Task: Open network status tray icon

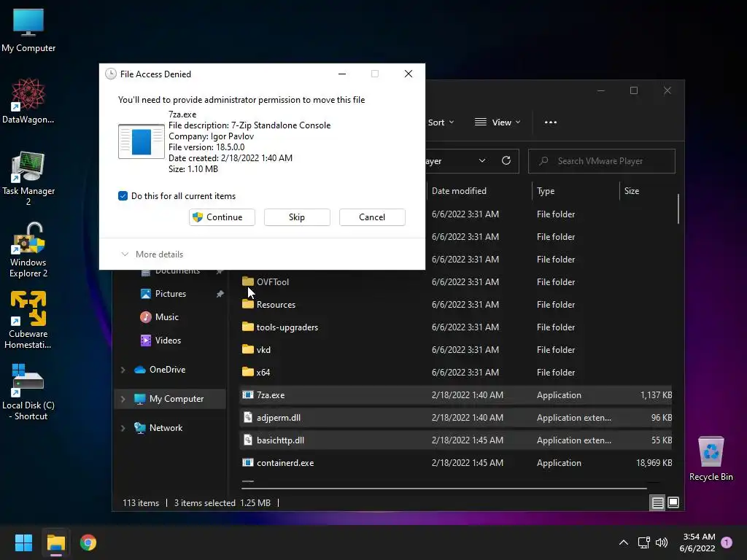Action: pos(643,542)
